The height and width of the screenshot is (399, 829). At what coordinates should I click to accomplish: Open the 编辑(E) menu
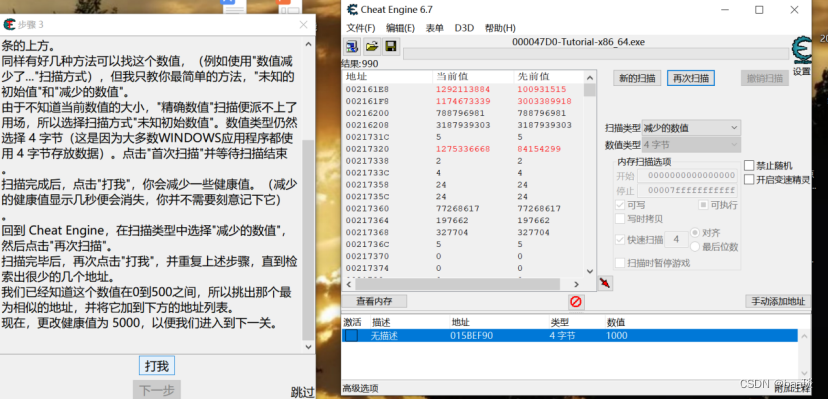400,28
